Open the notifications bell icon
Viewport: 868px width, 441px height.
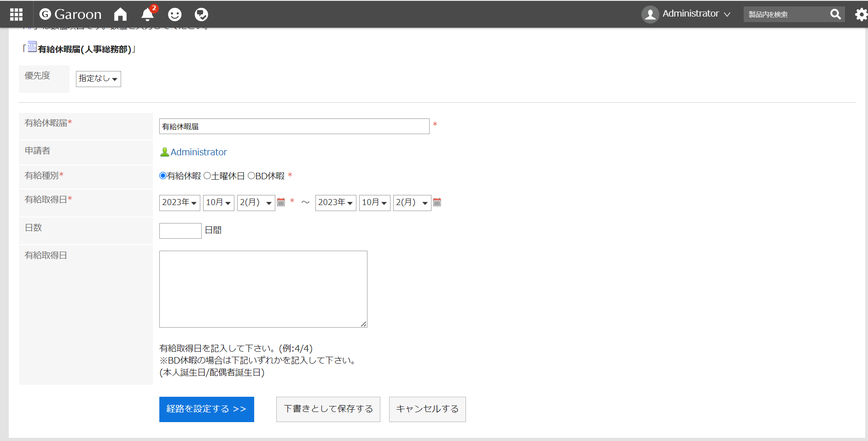pyautogui.click(x=147, y=15)
